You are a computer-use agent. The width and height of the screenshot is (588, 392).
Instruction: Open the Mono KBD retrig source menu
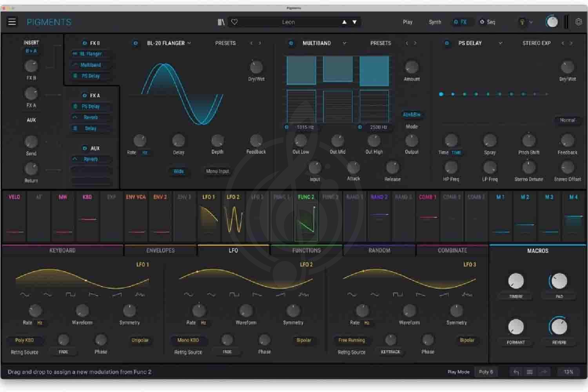[188, 340]
